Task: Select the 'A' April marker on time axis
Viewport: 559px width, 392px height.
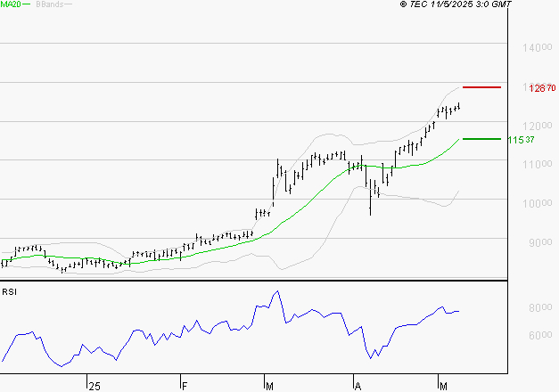Action: 358,385
